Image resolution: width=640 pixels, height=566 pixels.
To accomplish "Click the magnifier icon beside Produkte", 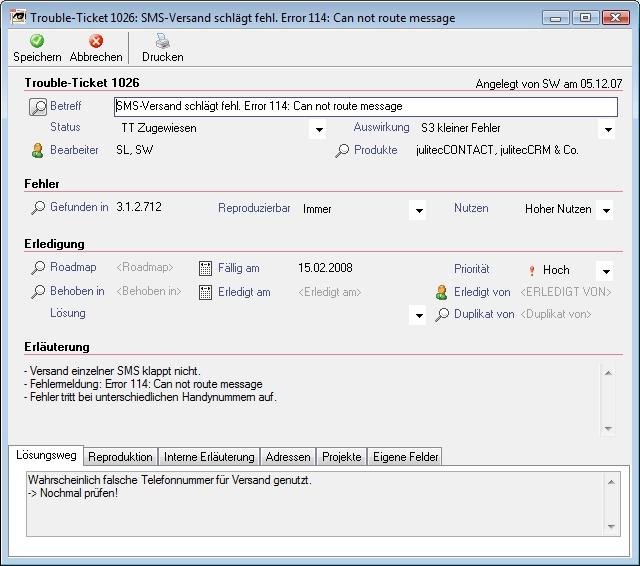I will coord(342,151).
